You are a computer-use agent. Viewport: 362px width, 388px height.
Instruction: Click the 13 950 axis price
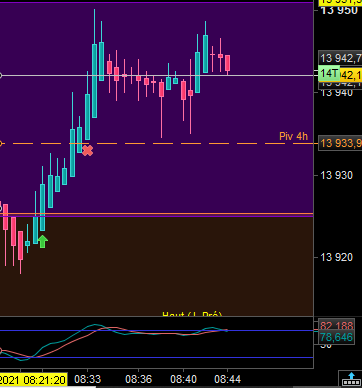(339, 11)
